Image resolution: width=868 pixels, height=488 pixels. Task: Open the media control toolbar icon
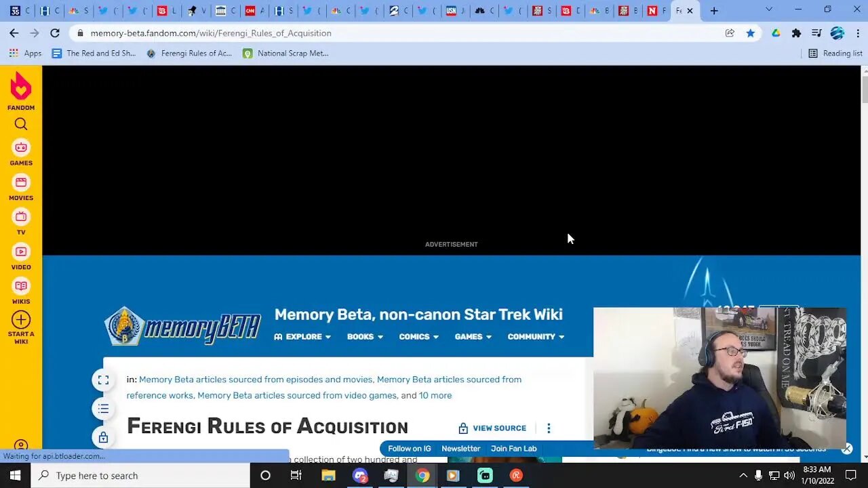click(816, 33)
